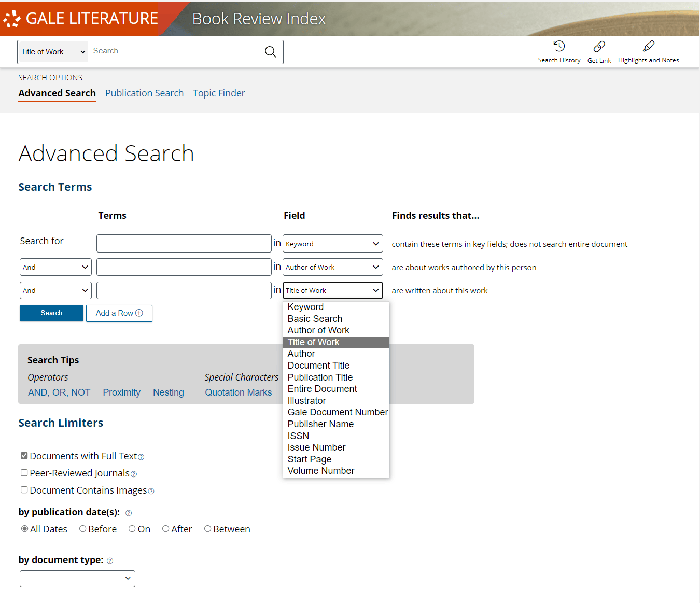Click the Book Review Index title
700x603 pixels.
[259, 19]
